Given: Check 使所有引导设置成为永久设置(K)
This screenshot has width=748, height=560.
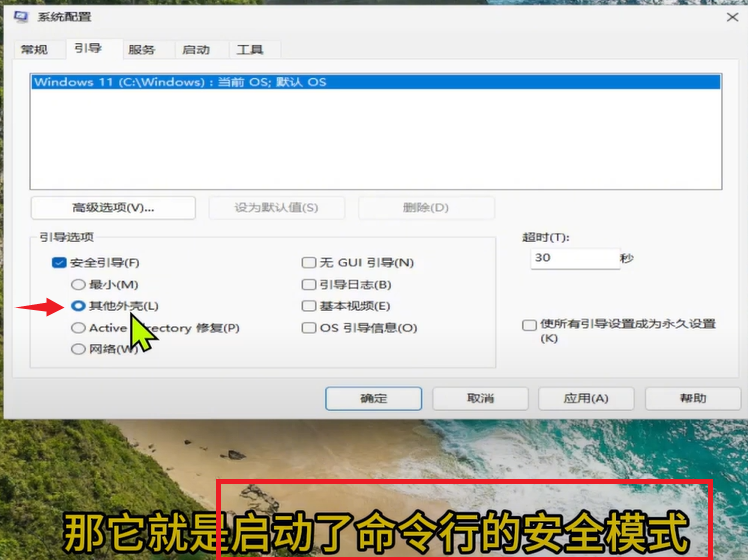Looking at the screenshot, I should click(x=529, y=325).
